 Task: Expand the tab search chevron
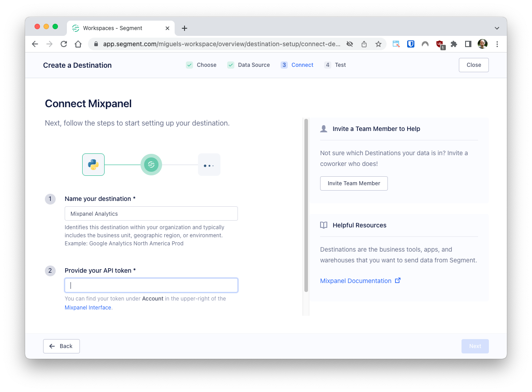point(497,28)
